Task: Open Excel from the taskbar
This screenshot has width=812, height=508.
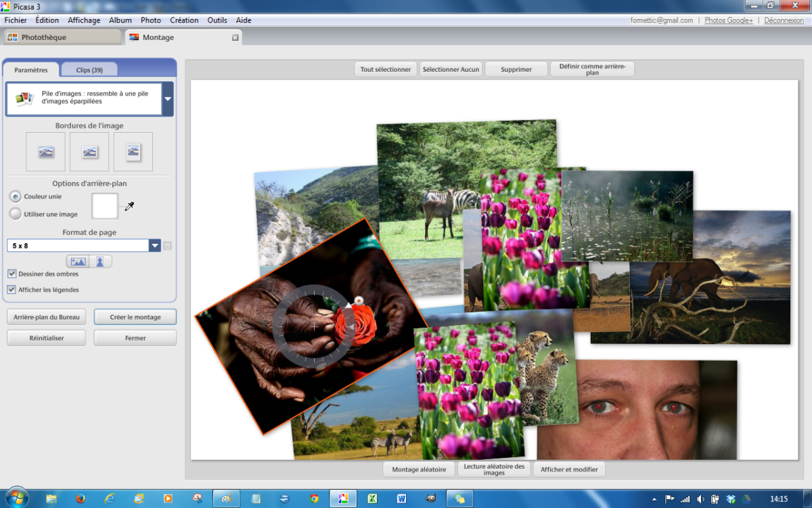Action: pyautogui.click(x=372, y=499)
